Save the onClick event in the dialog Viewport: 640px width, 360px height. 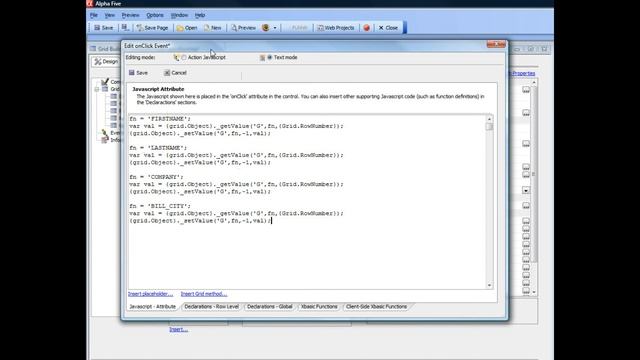[138, 73]
